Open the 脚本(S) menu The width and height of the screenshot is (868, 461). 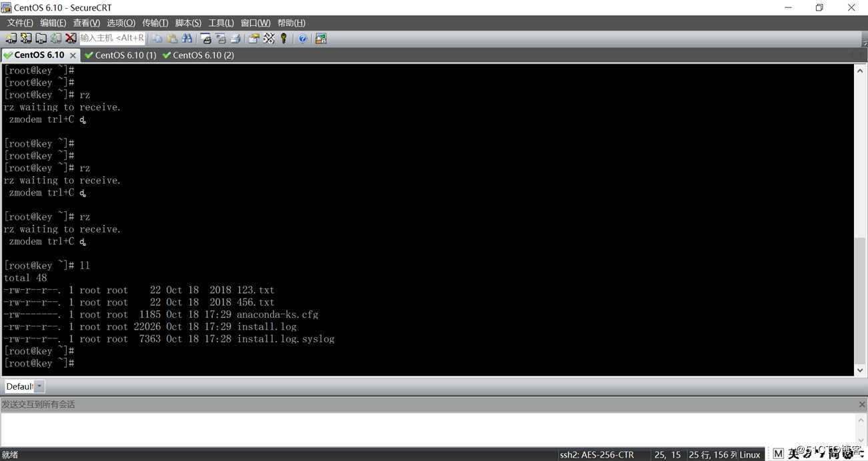tap(188, 23)
